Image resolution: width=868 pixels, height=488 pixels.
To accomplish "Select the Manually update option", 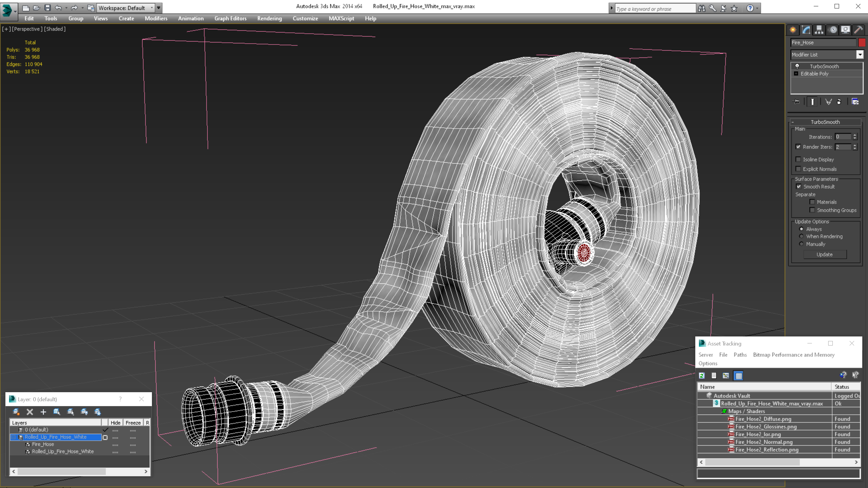I will (x=801, y=244).
